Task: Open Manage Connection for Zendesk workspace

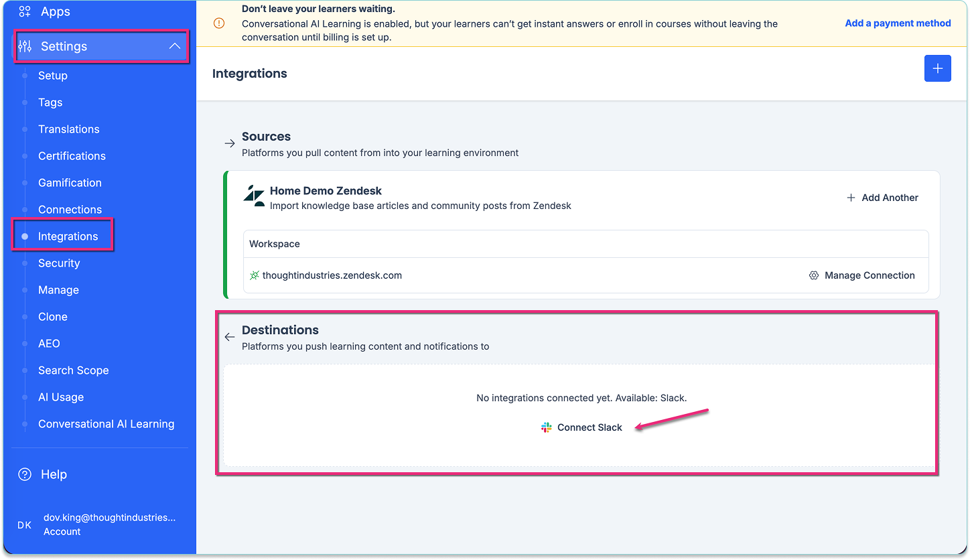Action: coord(862,275)
